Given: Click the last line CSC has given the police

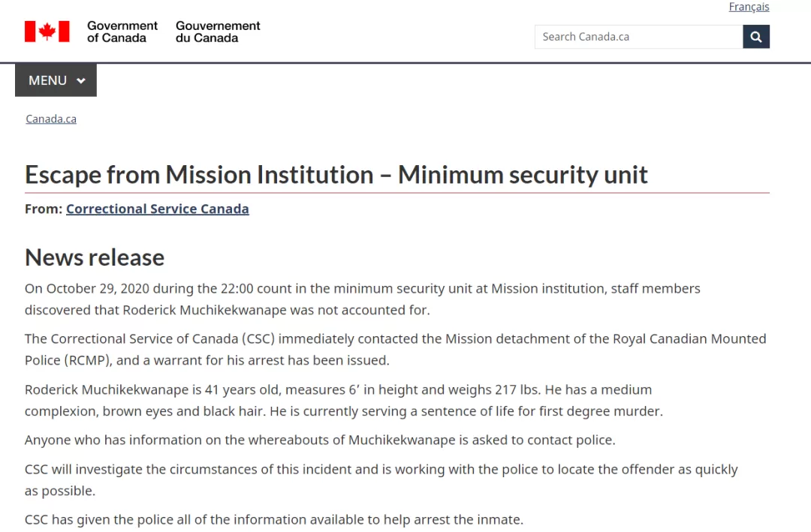Looking at the screenshot, I should pos(274,519).
